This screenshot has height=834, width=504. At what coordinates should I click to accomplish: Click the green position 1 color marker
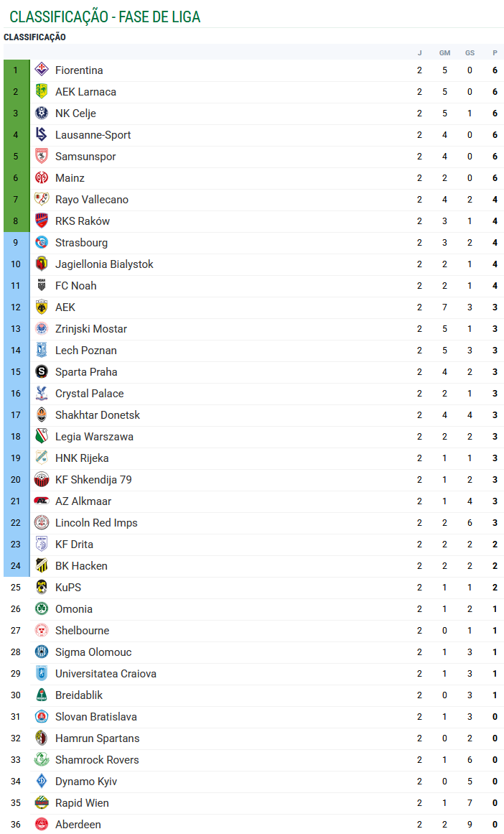16,70
